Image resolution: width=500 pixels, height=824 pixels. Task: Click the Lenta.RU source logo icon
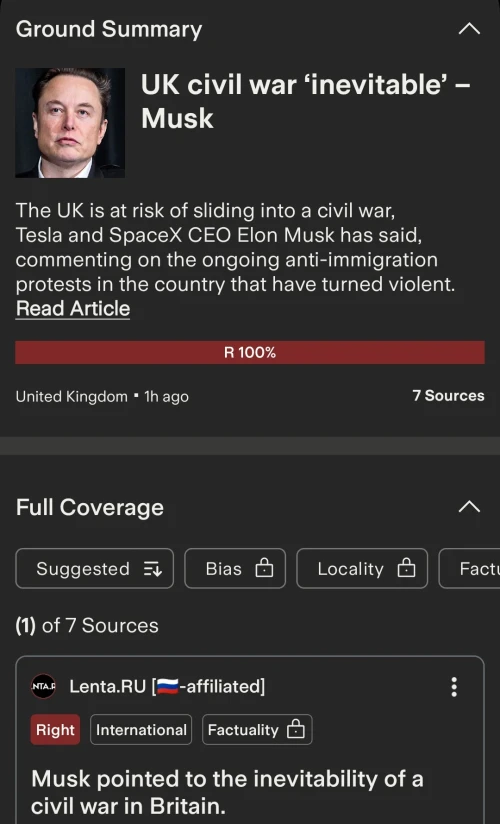tap(43, 686)
